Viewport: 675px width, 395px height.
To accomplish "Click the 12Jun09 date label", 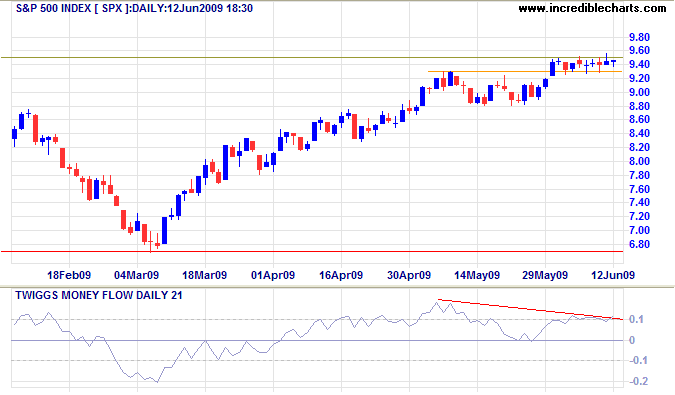I will coord(613,275).
